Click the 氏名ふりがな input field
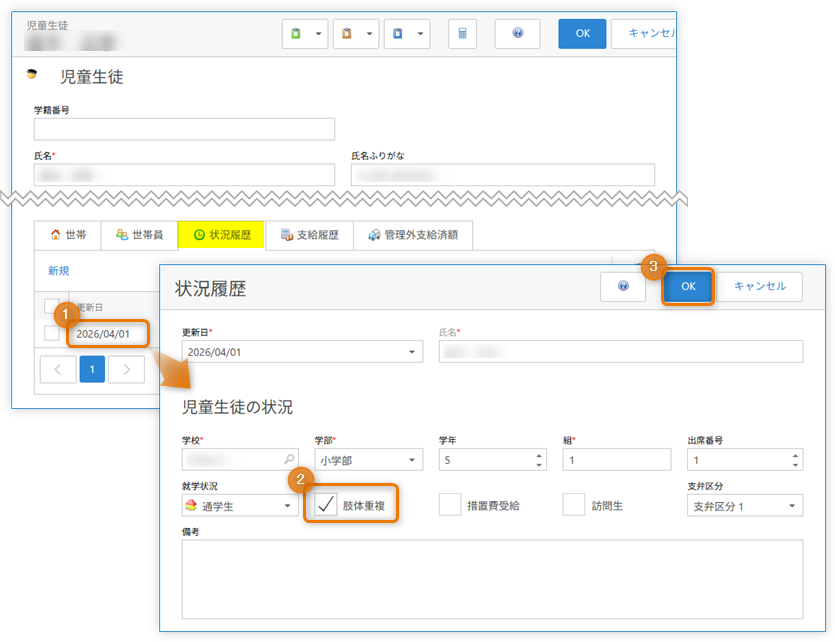835x642 pixels. tap(503, 175)
